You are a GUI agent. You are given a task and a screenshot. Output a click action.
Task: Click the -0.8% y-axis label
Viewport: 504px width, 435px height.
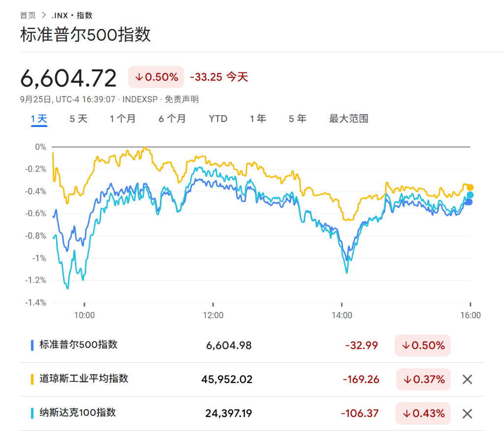click(35, 236)
